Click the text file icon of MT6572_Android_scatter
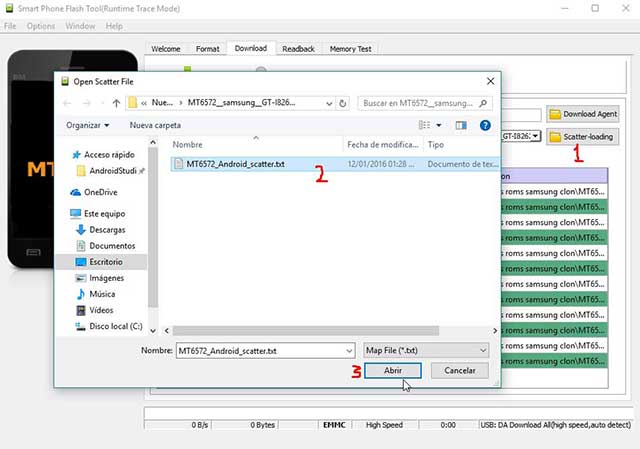 178,164
